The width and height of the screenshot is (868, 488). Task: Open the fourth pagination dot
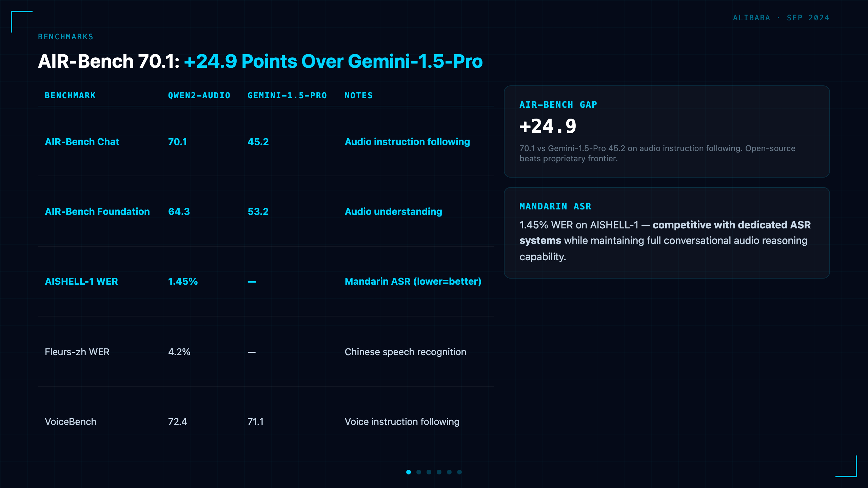point(439,472)
